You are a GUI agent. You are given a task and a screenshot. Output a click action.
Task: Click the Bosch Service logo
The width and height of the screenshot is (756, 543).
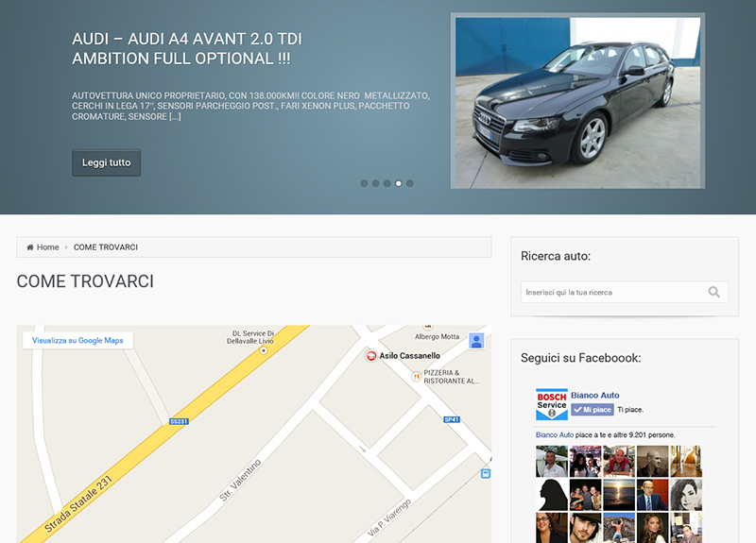[552, 404]
